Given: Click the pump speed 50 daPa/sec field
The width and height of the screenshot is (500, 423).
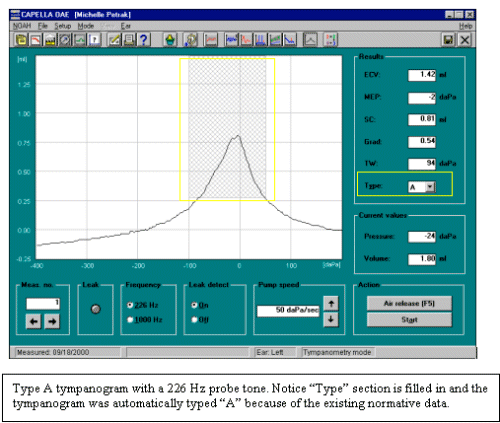Looking at the screenshot, I should tap(288, 311).
